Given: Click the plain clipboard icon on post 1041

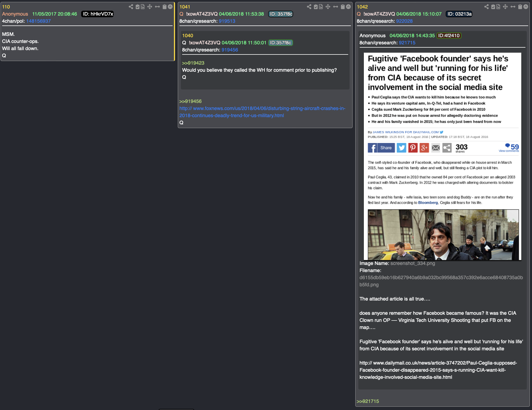Looking at the screenshot, I should click(x=343, y=7).
